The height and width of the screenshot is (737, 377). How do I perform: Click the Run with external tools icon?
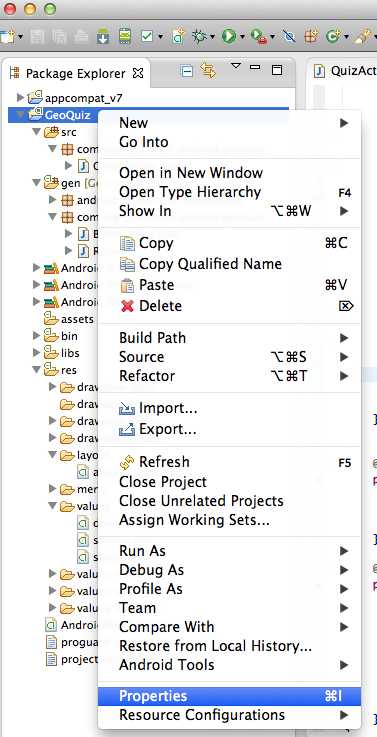[x=259, y=36]
